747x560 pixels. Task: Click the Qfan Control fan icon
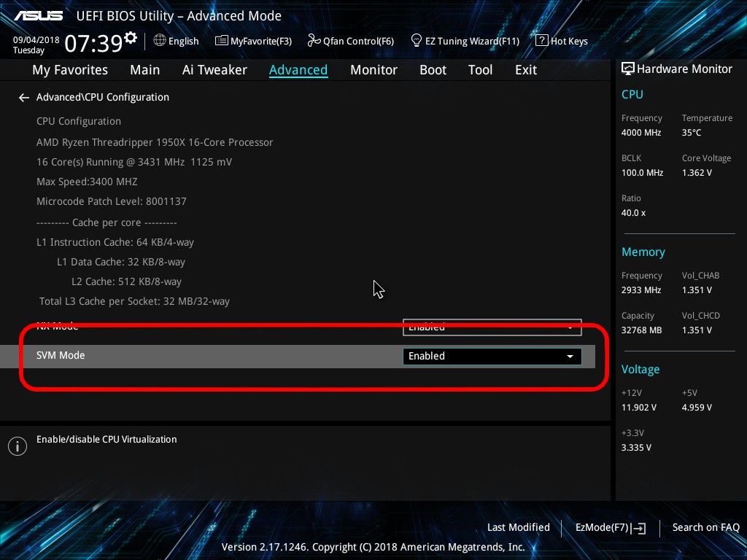tap(314, 41)
